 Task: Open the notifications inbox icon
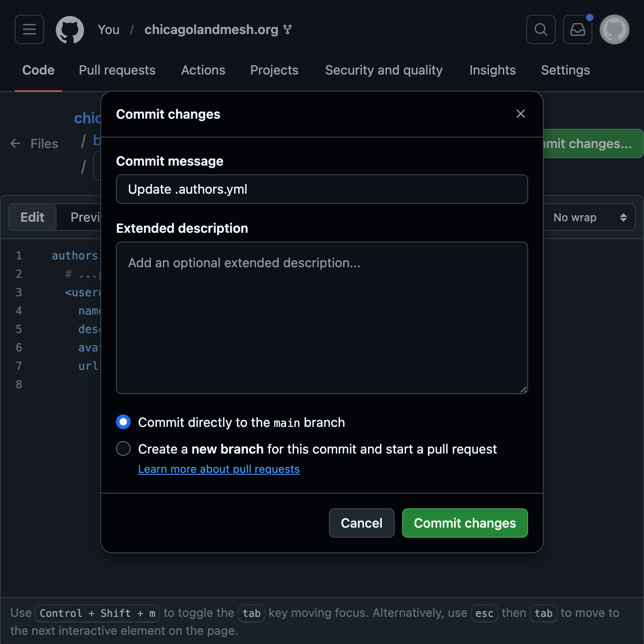(577, 29)
